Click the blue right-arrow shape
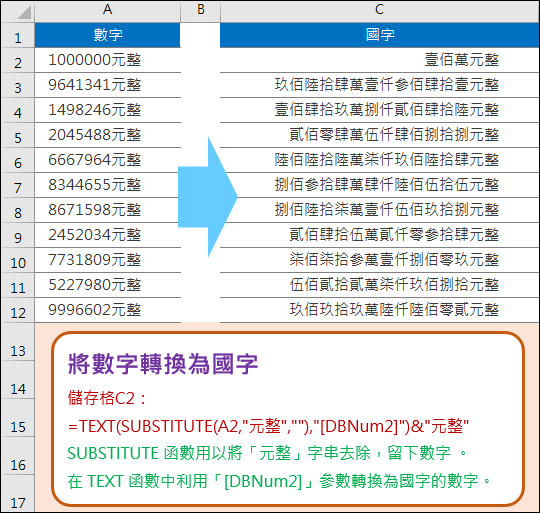The width and height of the screenshot is (540, 513). coord(208,197)
